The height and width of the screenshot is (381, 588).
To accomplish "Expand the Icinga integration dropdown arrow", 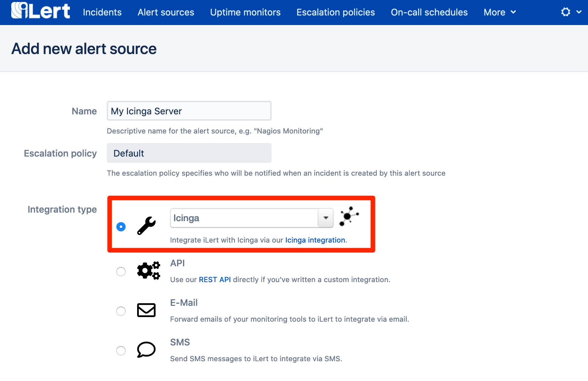I will tap(326, 218).
